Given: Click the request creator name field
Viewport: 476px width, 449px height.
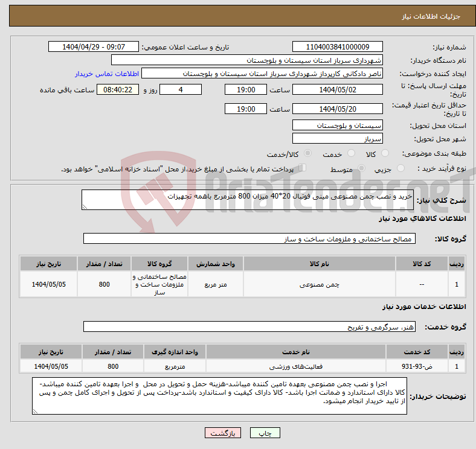Looking at the screenshot, I should (x=262, y=74).
